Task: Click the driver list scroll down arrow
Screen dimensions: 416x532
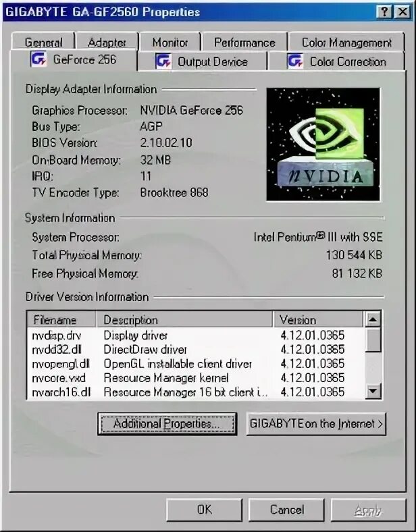Action: click(x=373, y=391)
